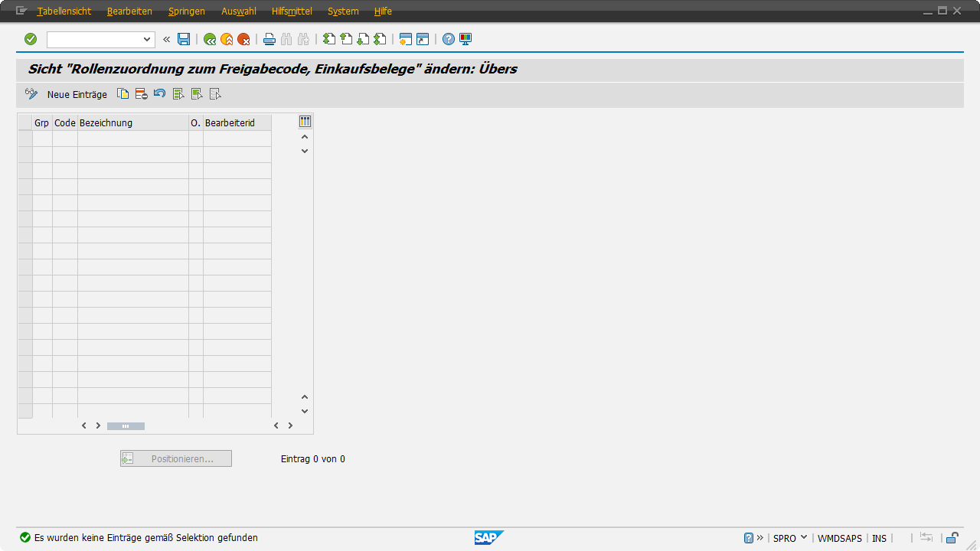
Task: Click the Neue Einträge button
Action: (x=77, y=94)
